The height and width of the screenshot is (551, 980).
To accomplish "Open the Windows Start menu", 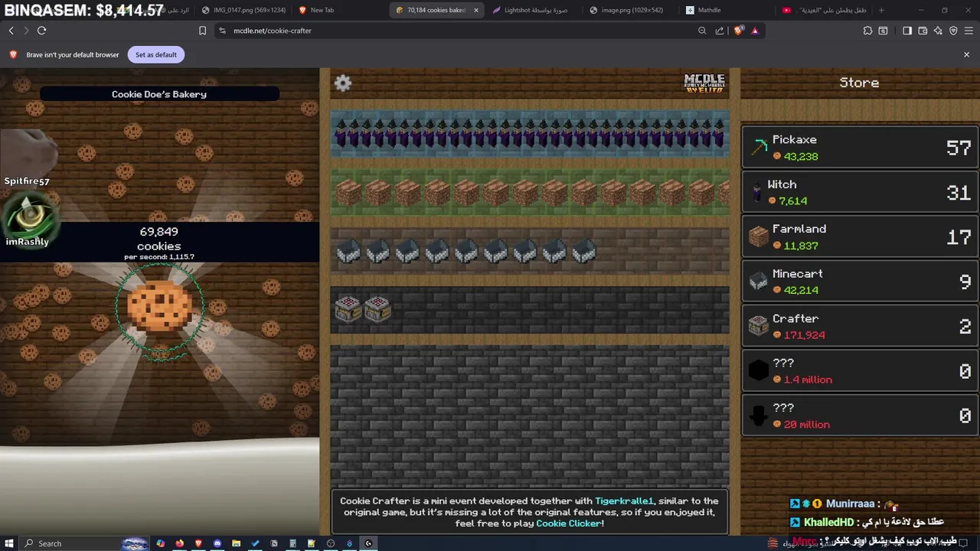I will pyautogui.click(x=9, y=543).
